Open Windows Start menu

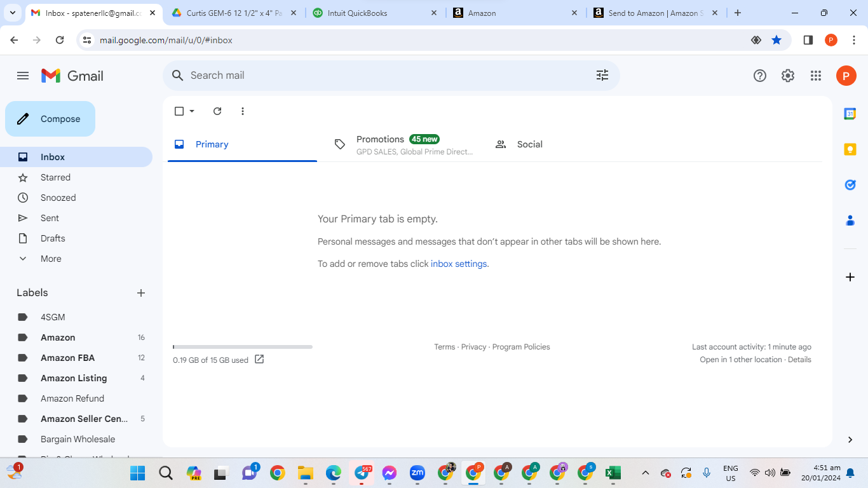137,473
